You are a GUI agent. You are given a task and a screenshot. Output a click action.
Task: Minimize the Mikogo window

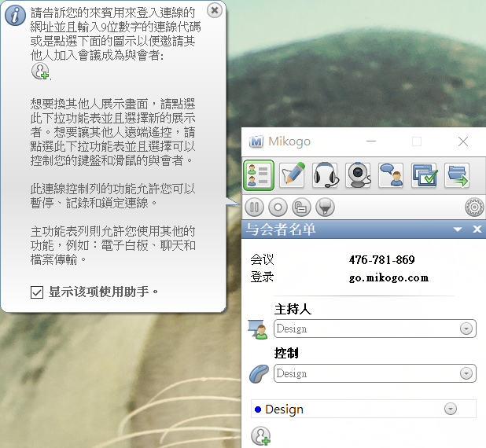(x=371, y=141)
